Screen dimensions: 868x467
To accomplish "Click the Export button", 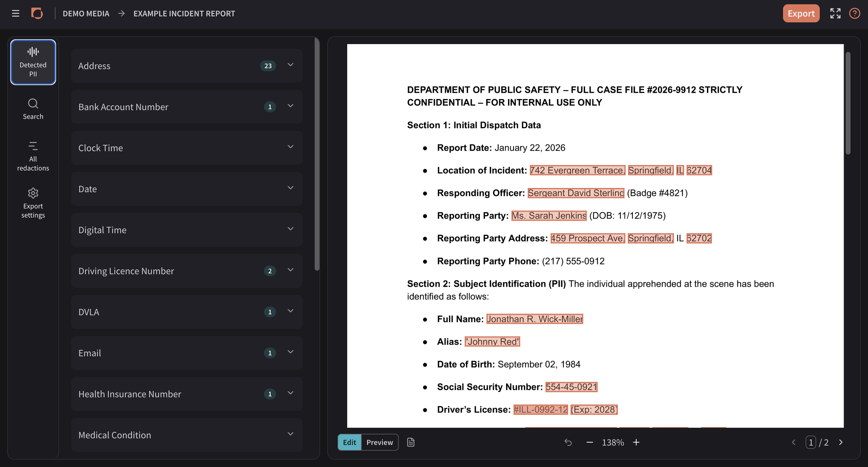I will pos(801,14).
